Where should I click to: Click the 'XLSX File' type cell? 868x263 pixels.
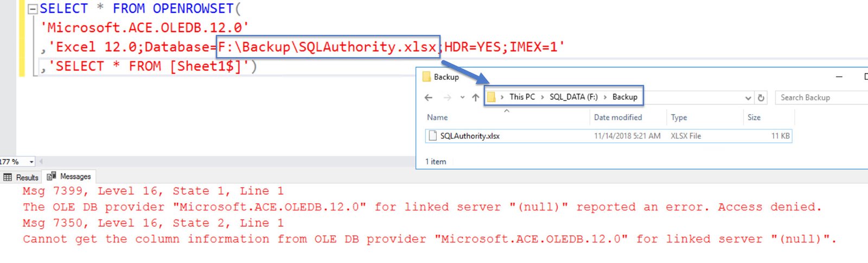point(686,136)
